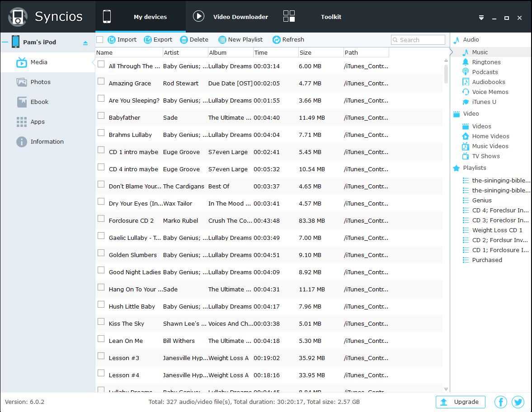Open the Genius playlist
The image size is (532, 412).
[482, 201]
